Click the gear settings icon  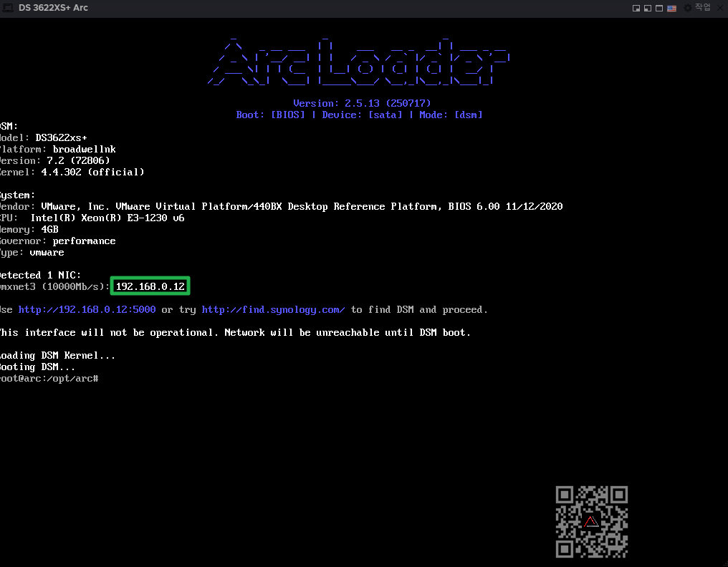(x=688, y=8)
